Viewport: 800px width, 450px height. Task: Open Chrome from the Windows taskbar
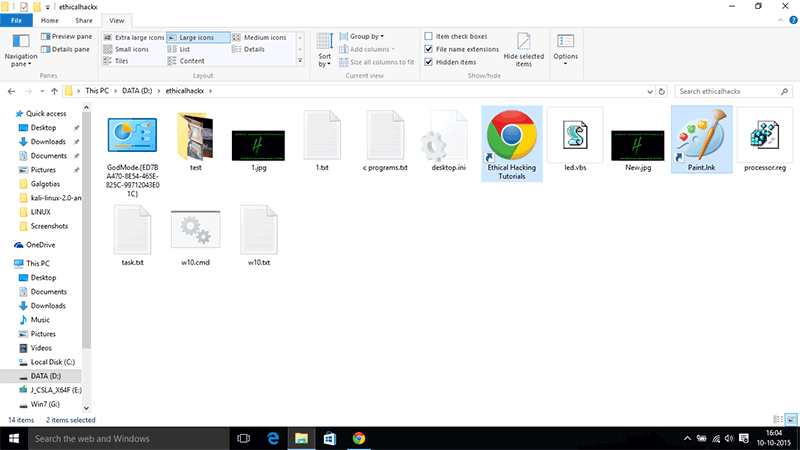(358, 438)
